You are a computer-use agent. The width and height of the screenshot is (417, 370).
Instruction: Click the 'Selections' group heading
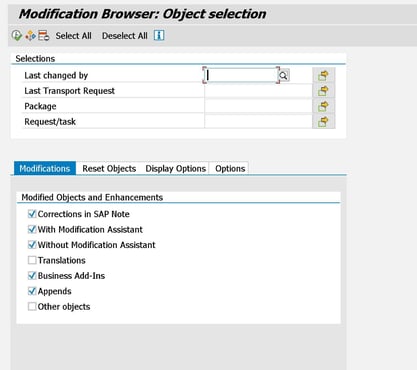(x=35, y=59)
